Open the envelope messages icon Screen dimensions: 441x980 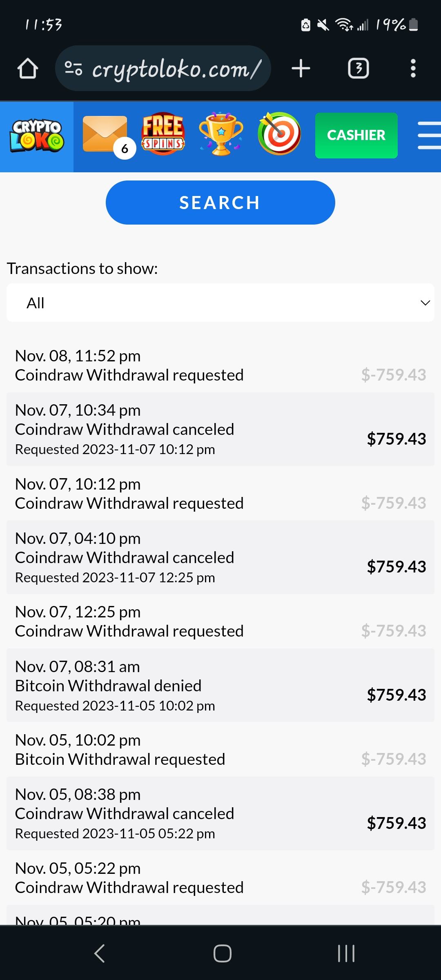coord(105,134)
